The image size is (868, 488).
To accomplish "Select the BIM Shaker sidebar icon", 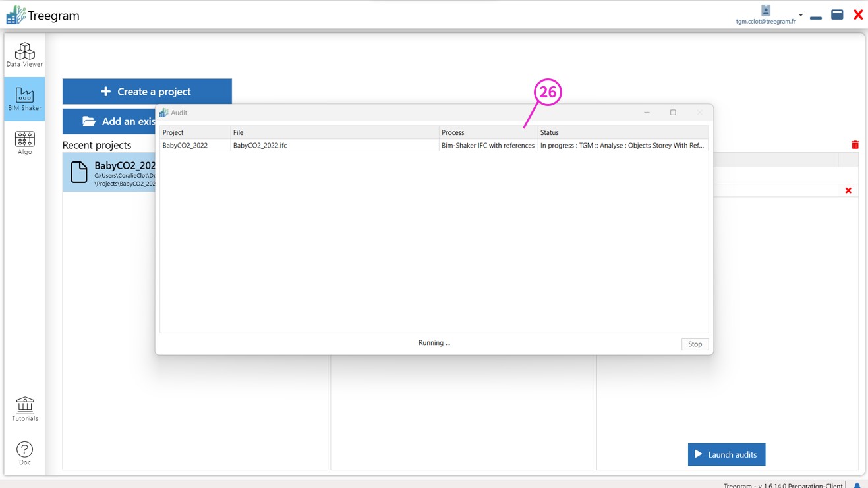I will (24, 99).
